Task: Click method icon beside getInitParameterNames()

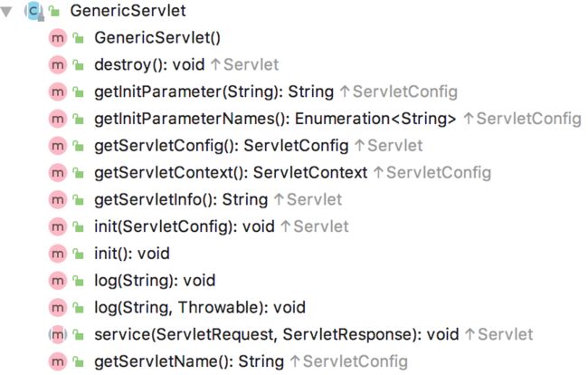Action: coord(57,119)
